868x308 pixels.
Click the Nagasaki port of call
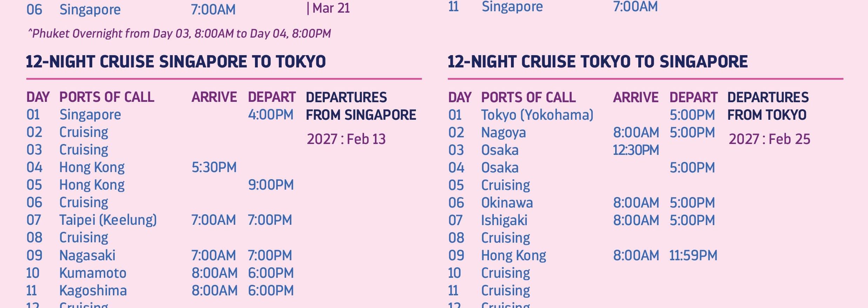click(x=87, y=256)
